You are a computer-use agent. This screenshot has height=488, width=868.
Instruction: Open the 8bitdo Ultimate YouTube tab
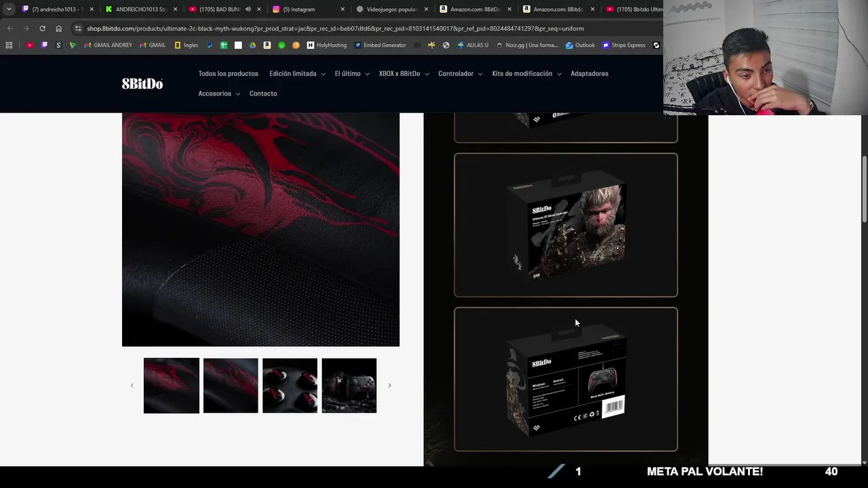[x=634, y=9]
